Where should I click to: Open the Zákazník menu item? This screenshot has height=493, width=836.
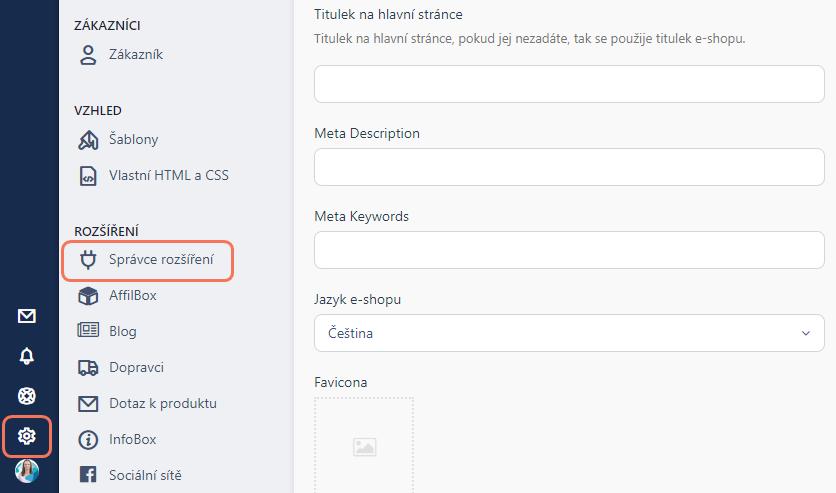point(136,54)
